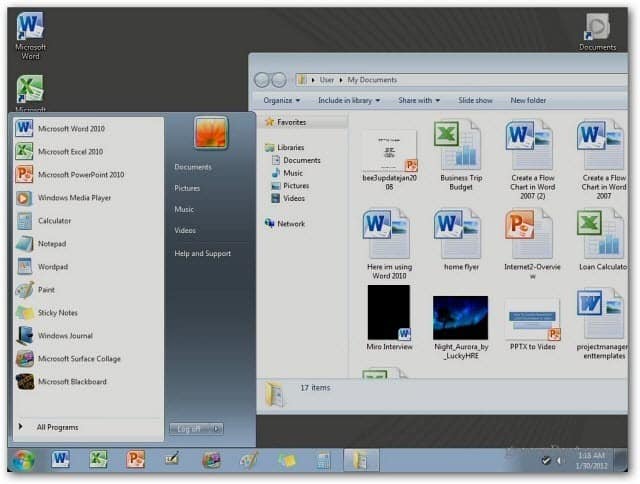Click the Explorer Back navigation button
This screenshot has height=484, width=640.
coord(262,80)
